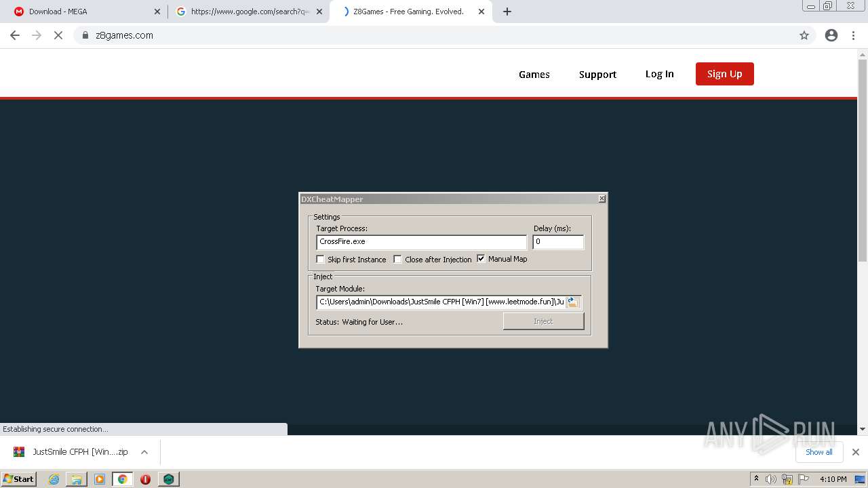Show hidden tray icons arrow
The height and width of the screenshot is (488, 868).
(x=756, y=479)
